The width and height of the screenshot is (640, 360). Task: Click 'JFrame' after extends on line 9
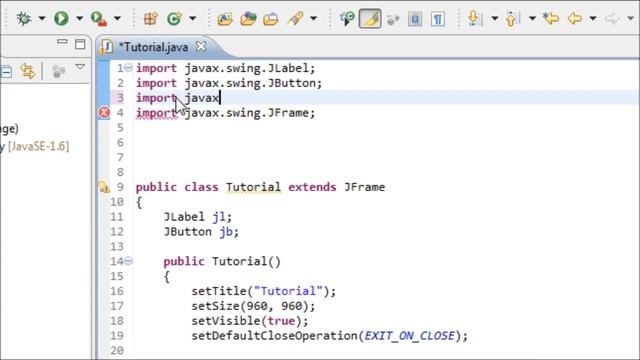[364, 187]
